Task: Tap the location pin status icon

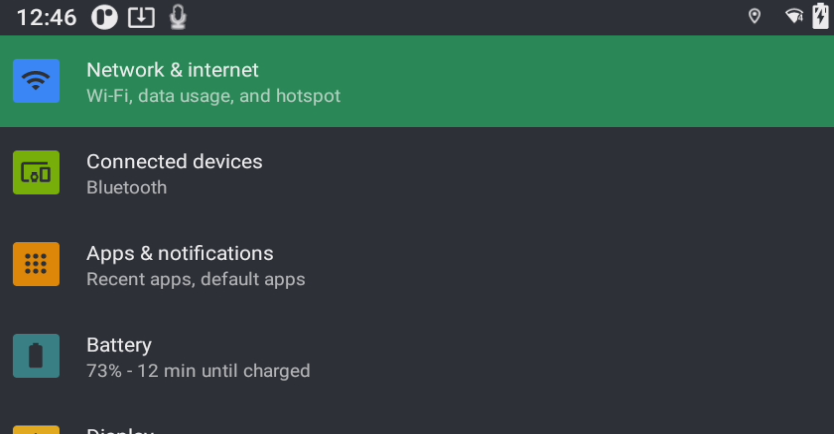Action: click(x=755, y=16)
